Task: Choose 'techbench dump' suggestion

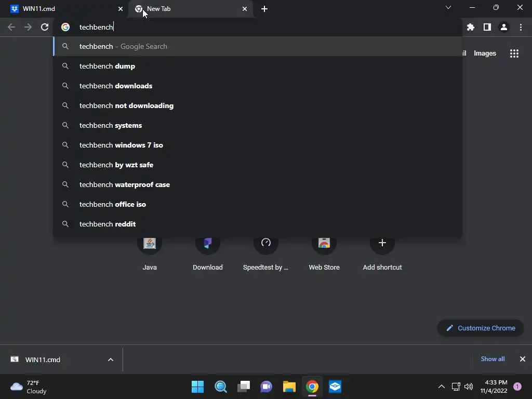Action: coord(258,66)
